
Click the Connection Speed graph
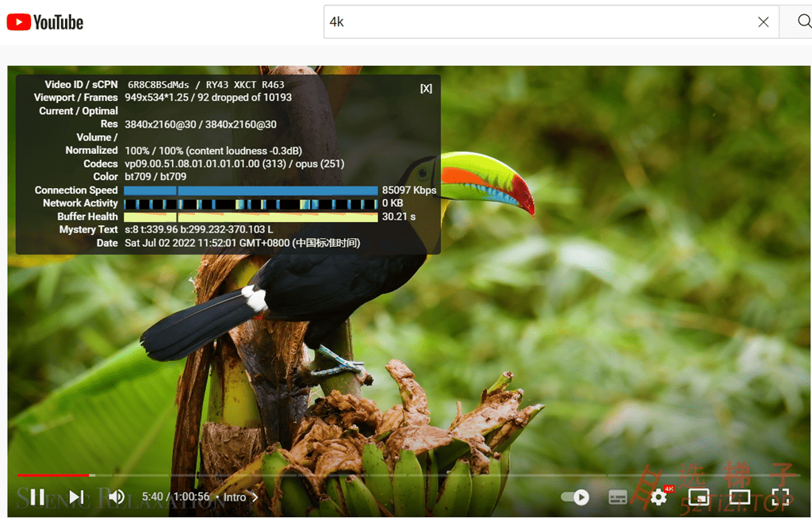pyautogui.click(x=251, y=190)
